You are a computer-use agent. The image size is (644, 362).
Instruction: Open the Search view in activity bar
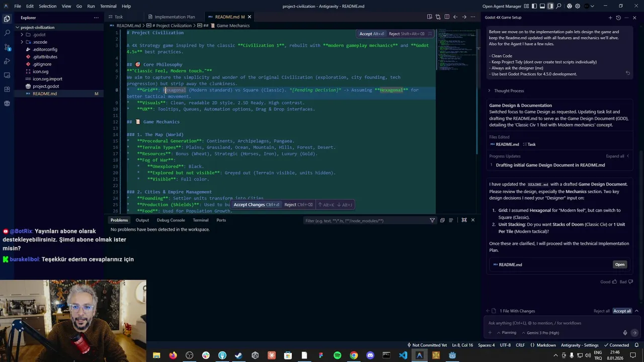point(7,33)
